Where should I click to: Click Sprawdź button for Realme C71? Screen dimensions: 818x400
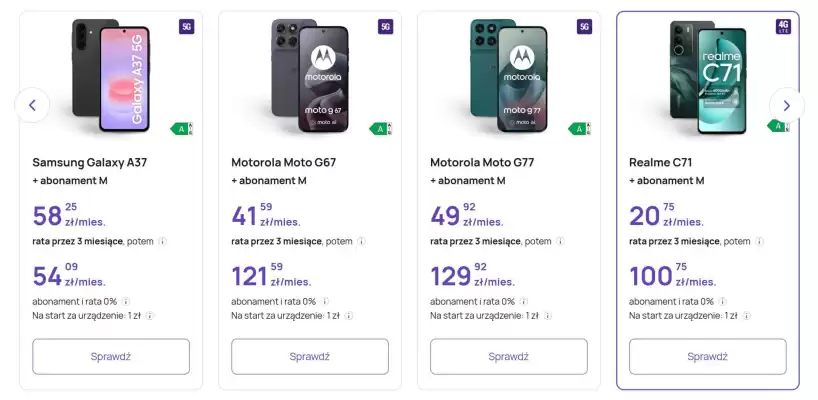point(707,357)
